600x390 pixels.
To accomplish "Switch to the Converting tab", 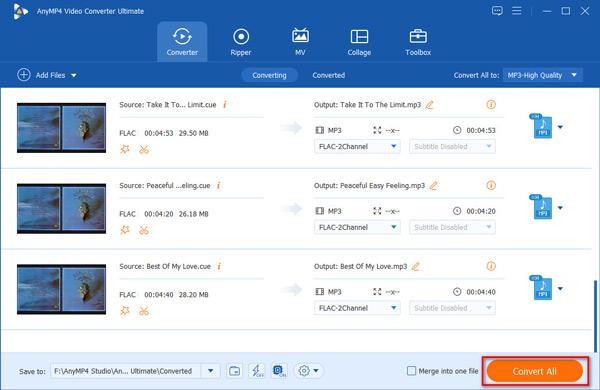I will coord(269,75).
